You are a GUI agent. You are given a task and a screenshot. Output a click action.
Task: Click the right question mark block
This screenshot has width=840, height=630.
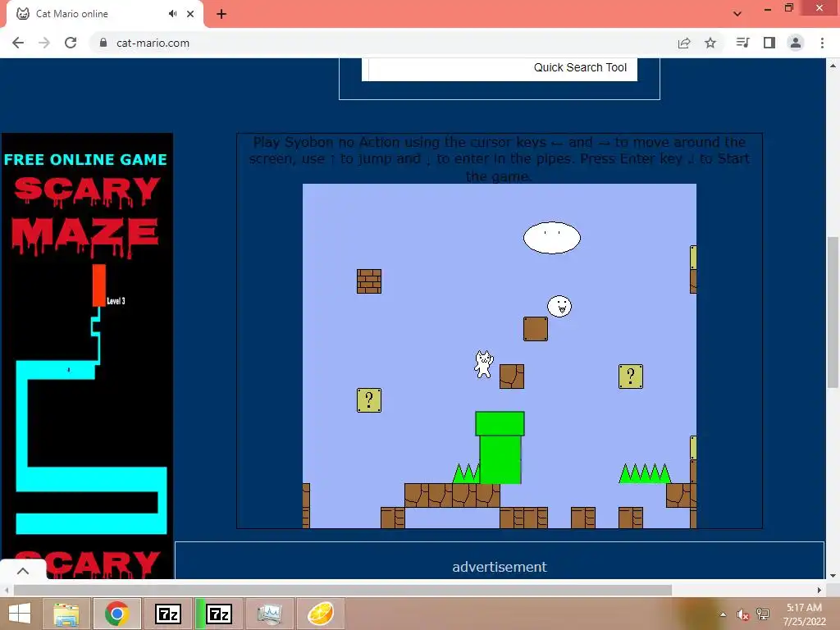[x=631, y=377]
